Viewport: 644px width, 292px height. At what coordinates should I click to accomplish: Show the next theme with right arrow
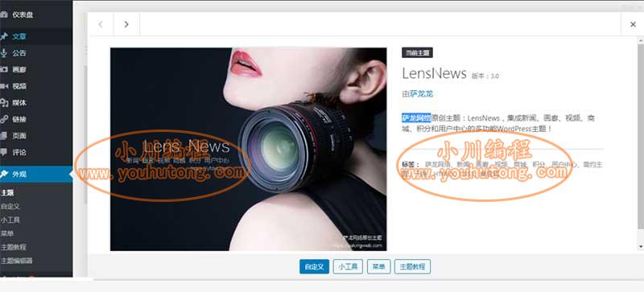pos(126,24)
